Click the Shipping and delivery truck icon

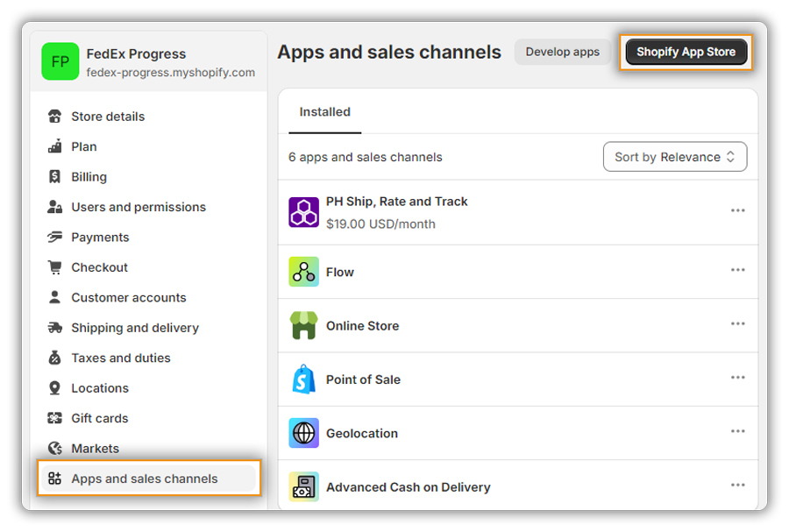pos(55,328)
